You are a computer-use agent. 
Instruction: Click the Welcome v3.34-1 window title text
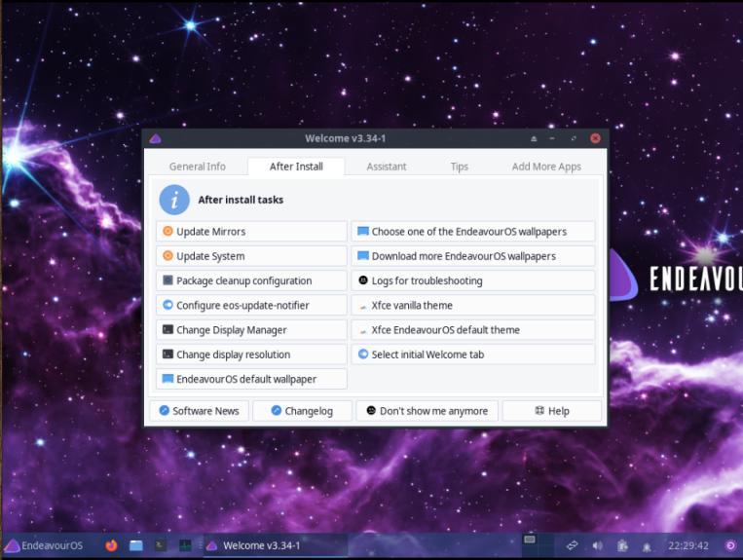(x=346, y=139)
